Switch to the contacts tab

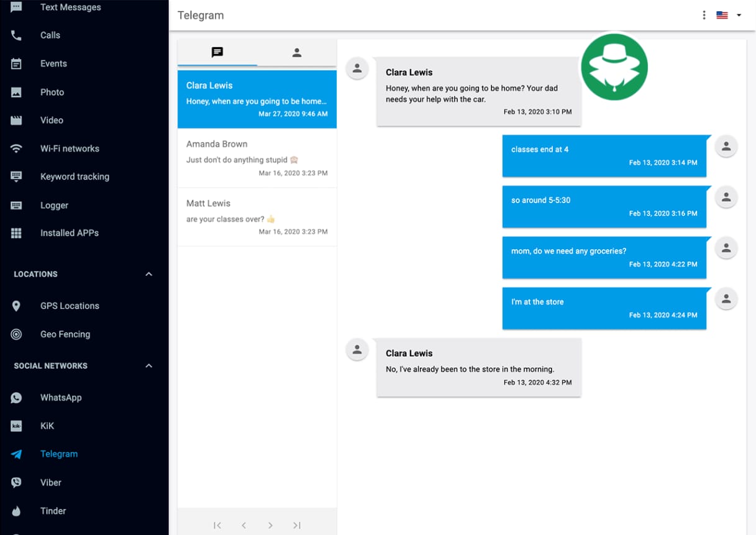point(296,52)
